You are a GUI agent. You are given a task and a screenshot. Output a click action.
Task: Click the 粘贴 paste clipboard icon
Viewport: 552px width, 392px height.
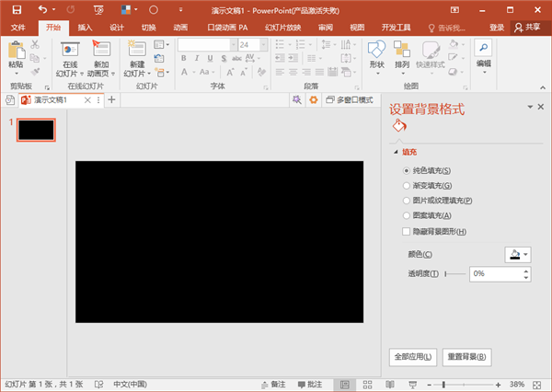point(17,50)
